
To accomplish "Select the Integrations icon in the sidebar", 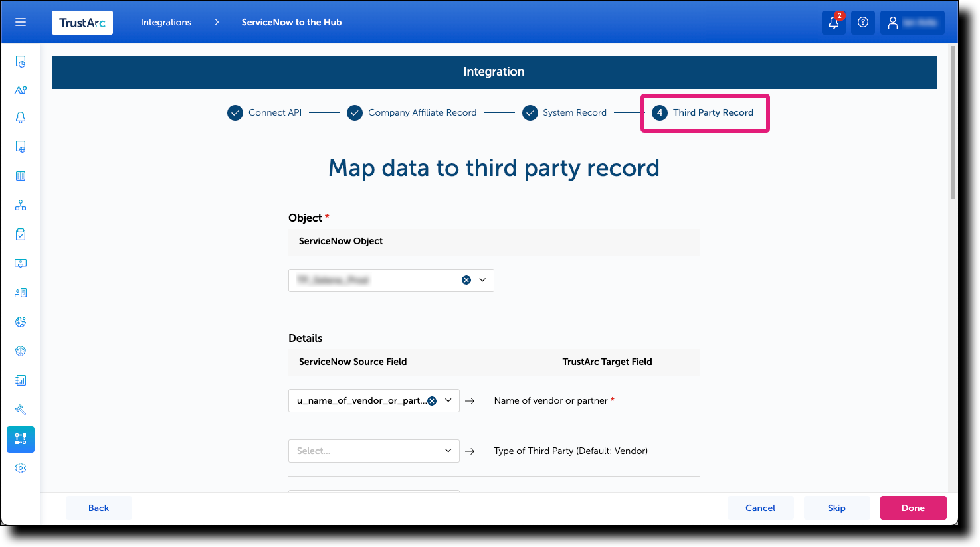I will [x=20, y=439].
